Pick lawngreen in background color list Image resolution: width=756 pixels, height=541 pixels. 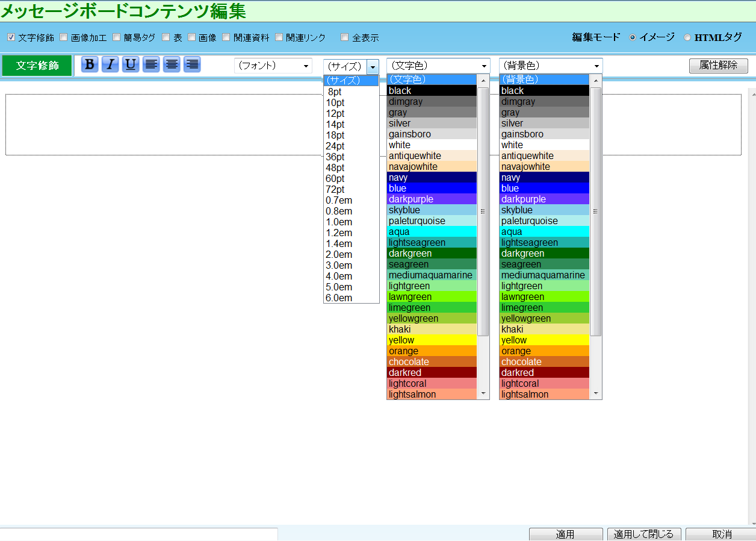tap(544, 297)
